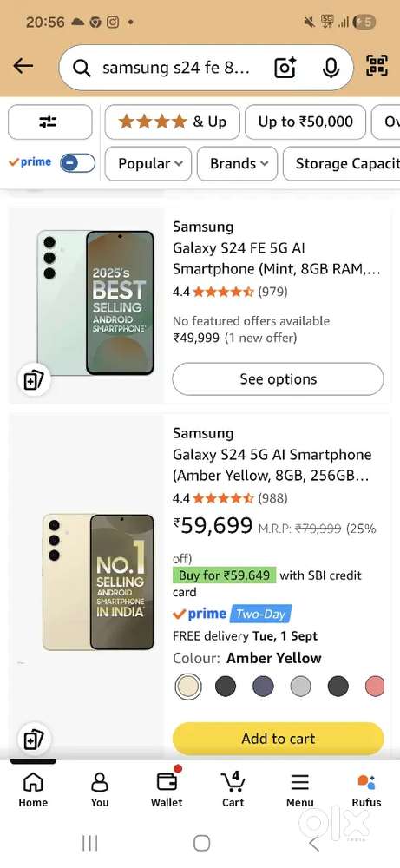
Task: Toggle the Prime filter switch
Action: pyautogui.click(x=77, y=163)
